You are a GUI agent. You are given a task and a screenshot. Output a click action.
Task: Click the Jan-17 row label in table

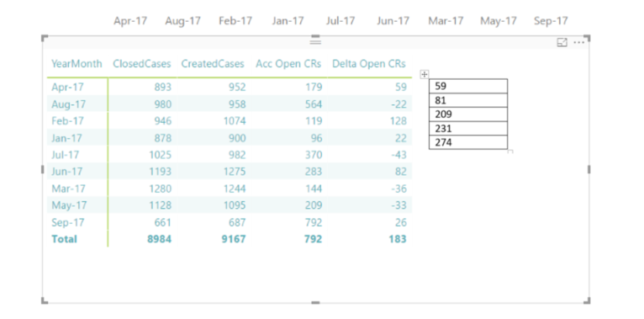coord(66,138)
